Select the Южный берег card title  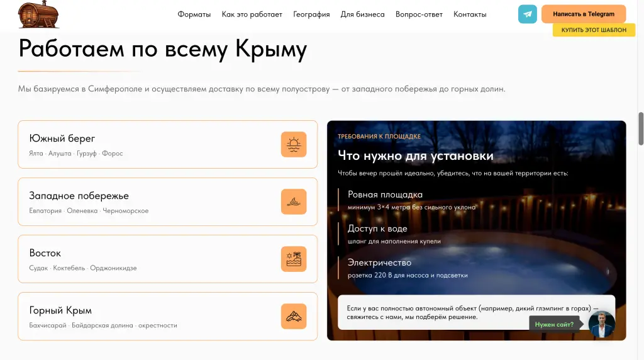point(62,138)
